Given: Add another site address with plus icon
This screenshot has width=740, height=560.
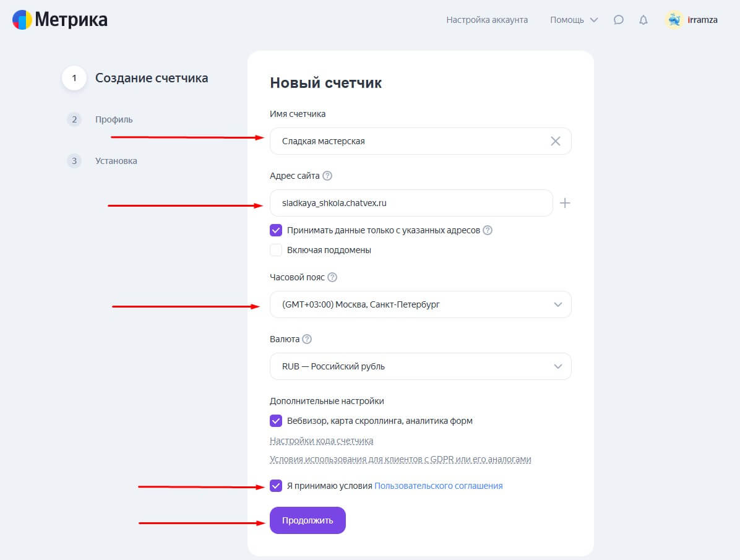Looking at the screenshot, I should [564, 203].
